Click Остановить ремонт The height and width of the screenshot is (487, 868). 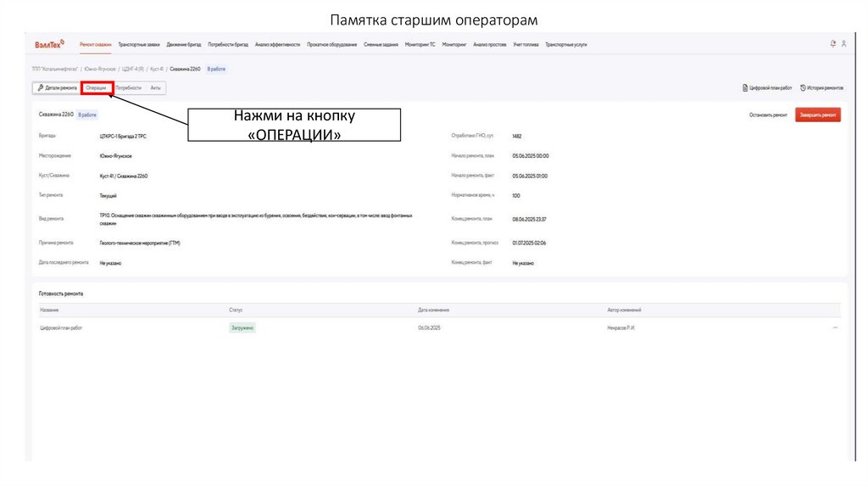(768, 115)
